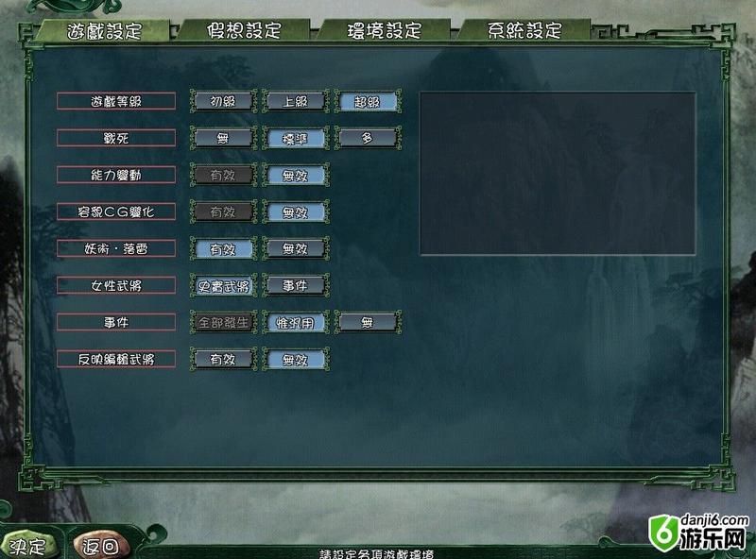The width and height of the screenshot is (756, 559).
Task: Switch to the 遊戲設定 tab
Action: [x=104, y=31]
